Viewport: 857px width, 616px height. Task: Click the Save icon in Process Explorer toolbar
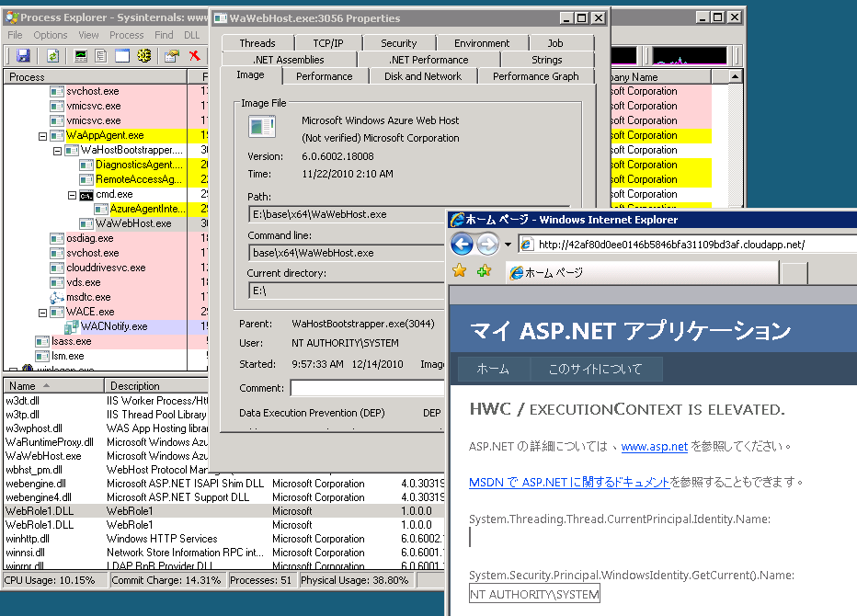point(23,55)
